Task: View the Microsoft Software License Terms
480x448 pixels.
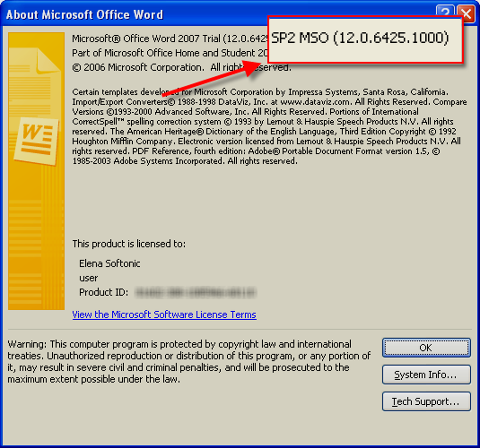Action: pyautogui.click(x=164, y=314)
